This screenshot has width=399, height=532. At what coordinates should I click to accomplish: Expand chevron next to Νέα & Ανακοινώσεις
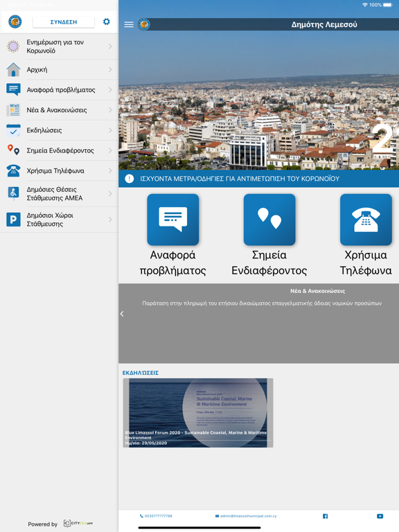pyautogui.click(x=110, y=110)
